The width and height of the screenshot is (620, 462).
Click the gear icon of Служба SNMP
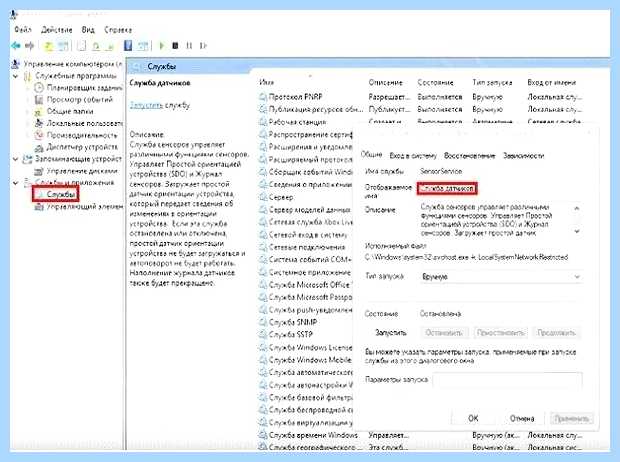[x=263, y=322]
